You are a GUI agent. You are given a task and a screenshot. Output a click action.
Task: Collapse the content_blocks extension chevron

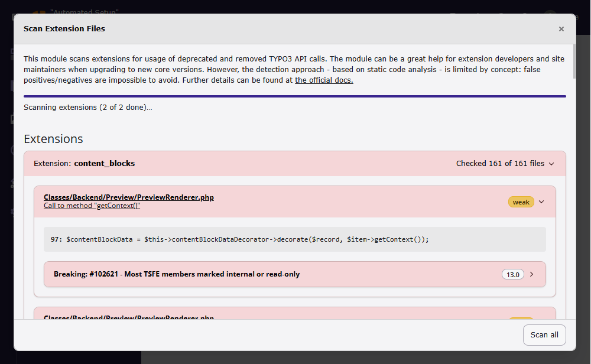(551, 164)
